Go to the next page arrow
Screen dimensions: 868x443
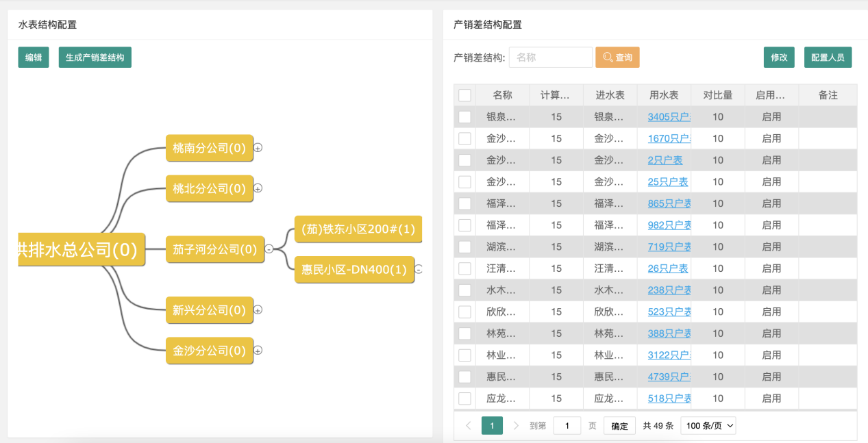pyautogui.click(x=516, y=426)
